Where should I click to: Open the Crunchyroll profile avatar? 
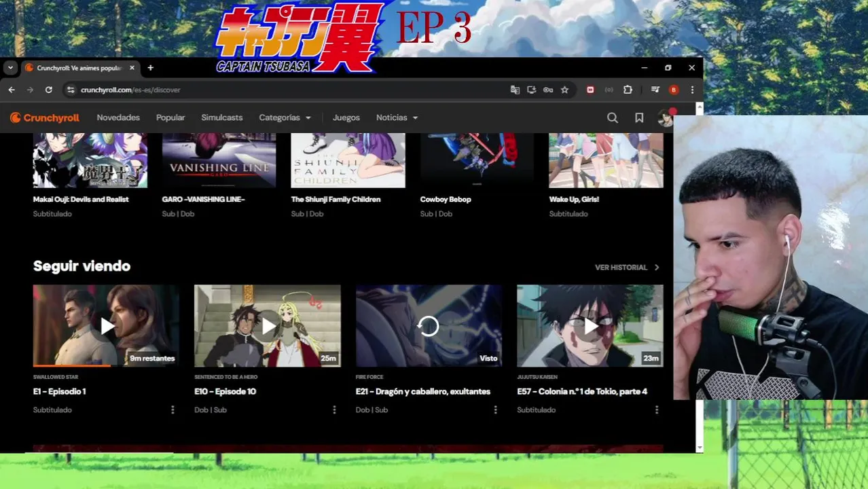tap(666, 117)
